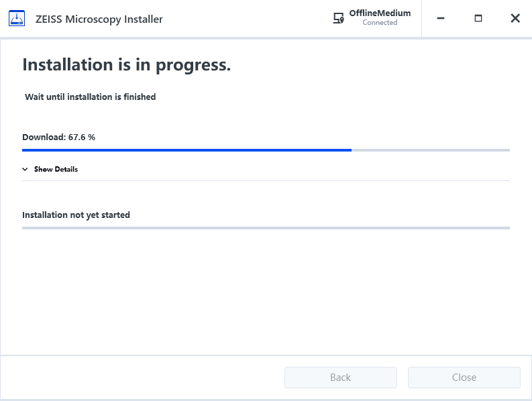Click the Installation not yet started label
Image resolution: width=532 pixels, height=401 pixels.
pyautogui.click(x=76, y=215)
